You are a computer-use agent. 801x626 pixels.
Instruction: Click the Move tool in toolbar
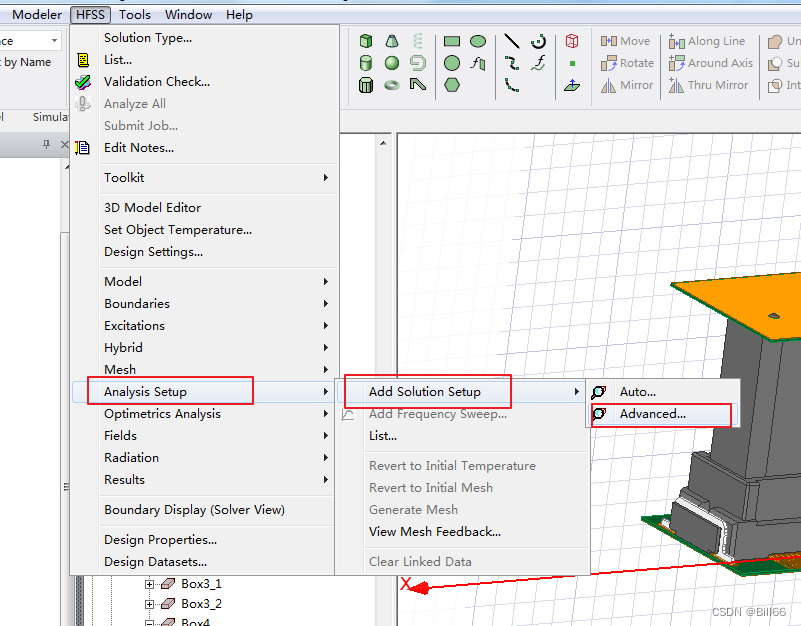point(625,41)
